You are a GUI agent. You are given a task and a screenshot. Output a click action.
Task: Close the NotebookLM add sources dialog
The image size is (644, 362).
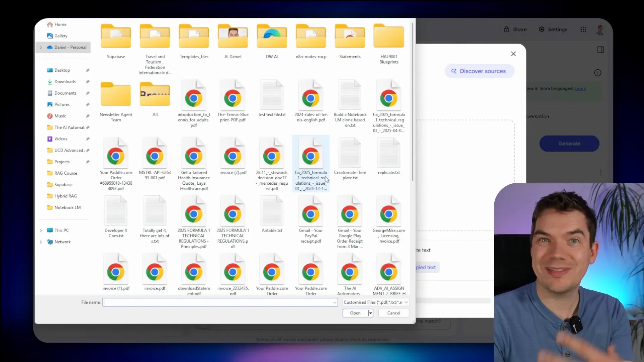pos(513,54)
